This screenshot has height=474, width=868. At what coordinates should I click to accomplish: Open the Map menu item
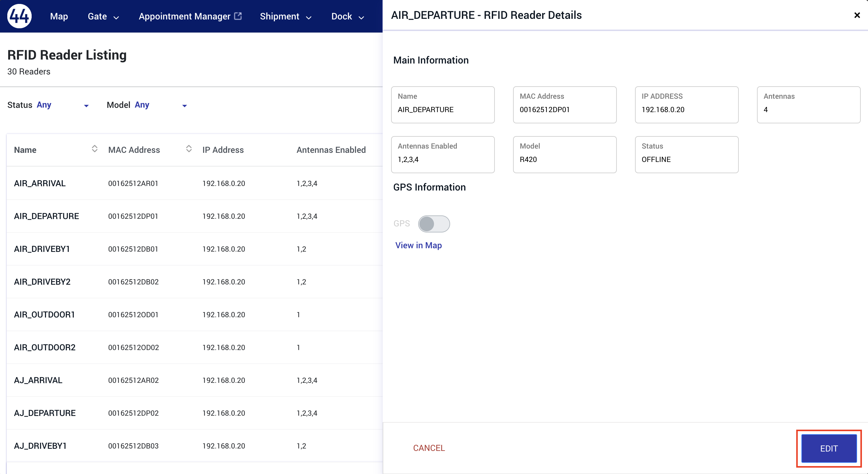59,16
